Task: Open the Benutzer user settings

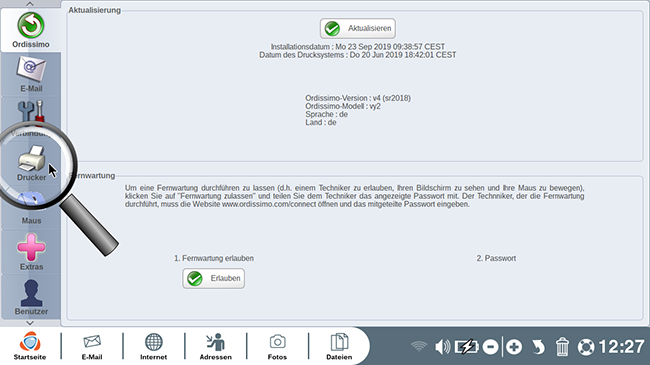Action: pos(31,297)
